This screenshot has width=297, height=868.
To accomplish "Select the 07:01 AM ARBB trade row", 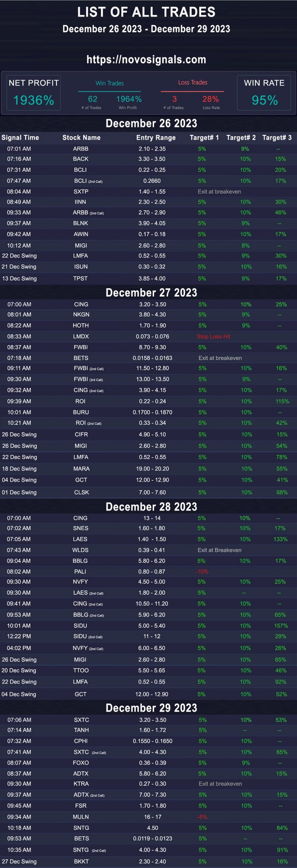I will click(x=148, y=149).
